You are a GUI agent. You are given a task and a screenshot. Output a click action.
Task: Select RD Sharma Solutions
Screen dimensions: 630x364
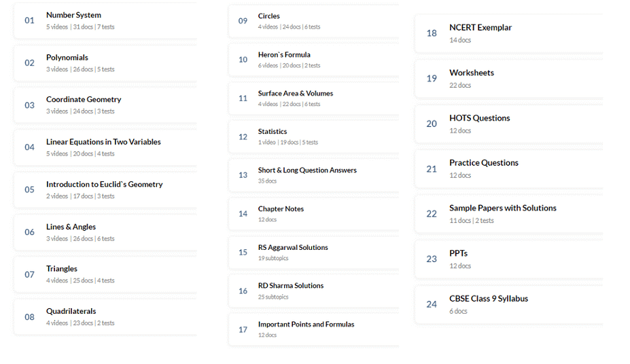click(291, 286)
